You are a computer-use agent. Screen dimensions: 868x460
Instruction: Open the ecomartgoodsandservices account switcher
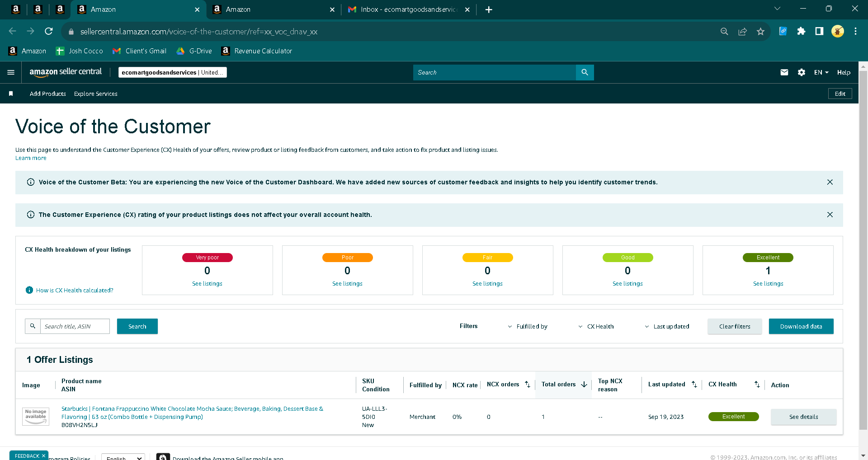point(173,72)
